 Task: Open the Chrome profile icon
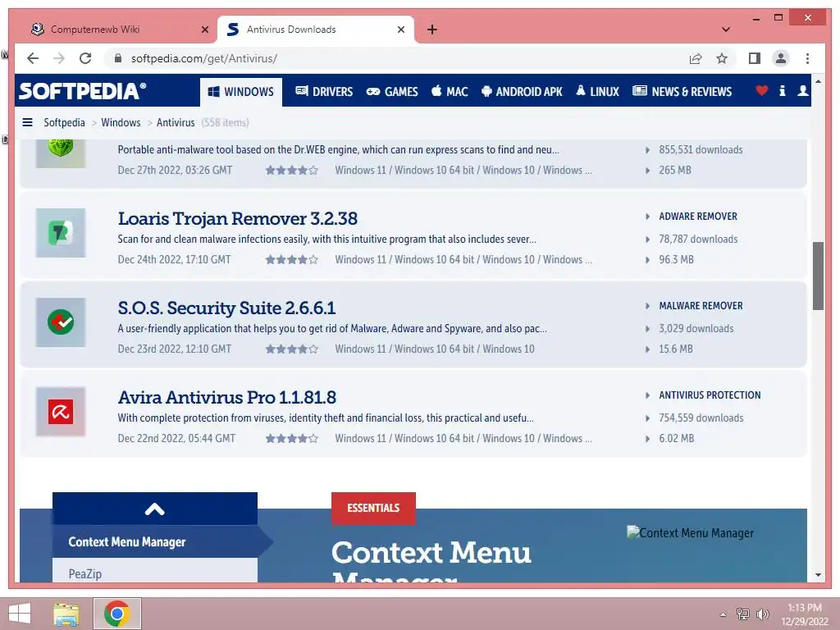pyautogui.click(x=781, y=58)
